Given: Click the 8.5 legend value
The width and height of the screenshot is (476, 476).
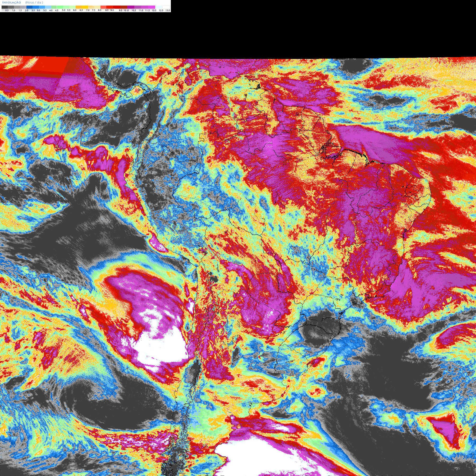Looking at the screenshot, I should point(107,10).
